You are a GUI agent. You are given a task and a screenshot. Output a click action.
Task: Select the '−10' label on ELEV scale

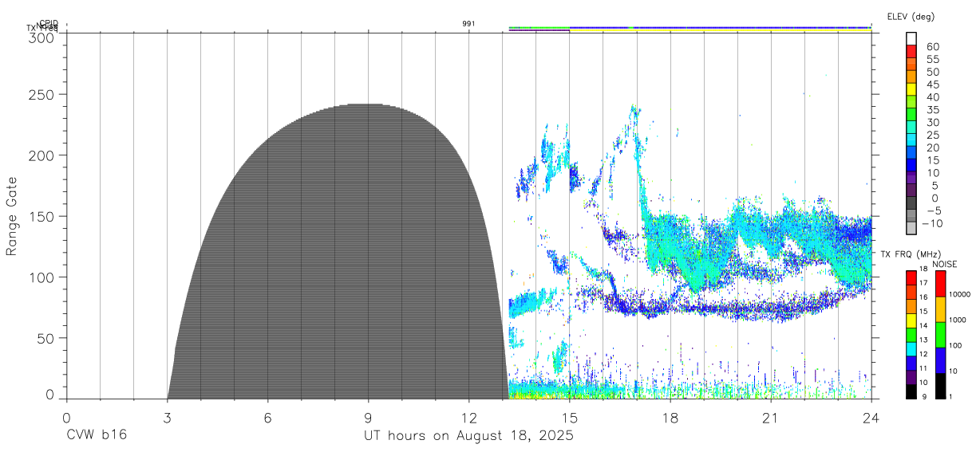pyautogui.click(x=932, y=223)
